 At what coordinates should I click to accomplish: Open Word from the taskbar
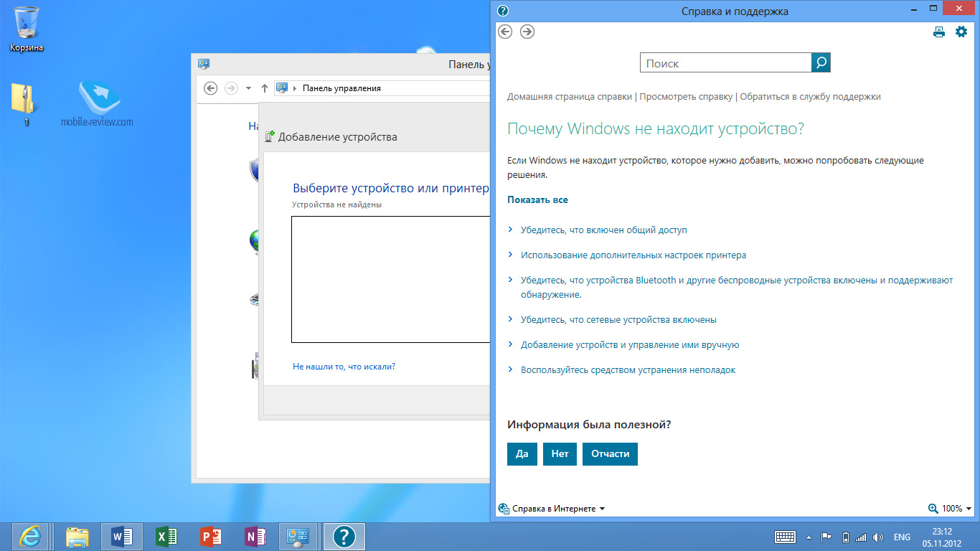[x=122, y=536]
